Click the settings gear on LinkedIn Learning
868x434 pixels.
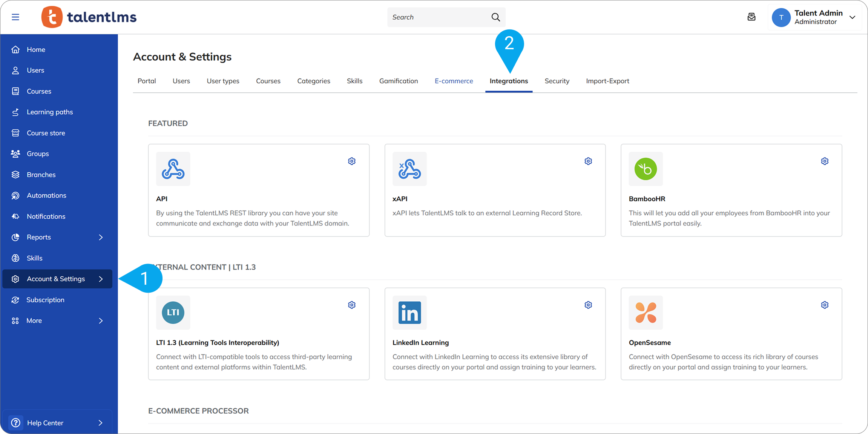click(588, 305)
